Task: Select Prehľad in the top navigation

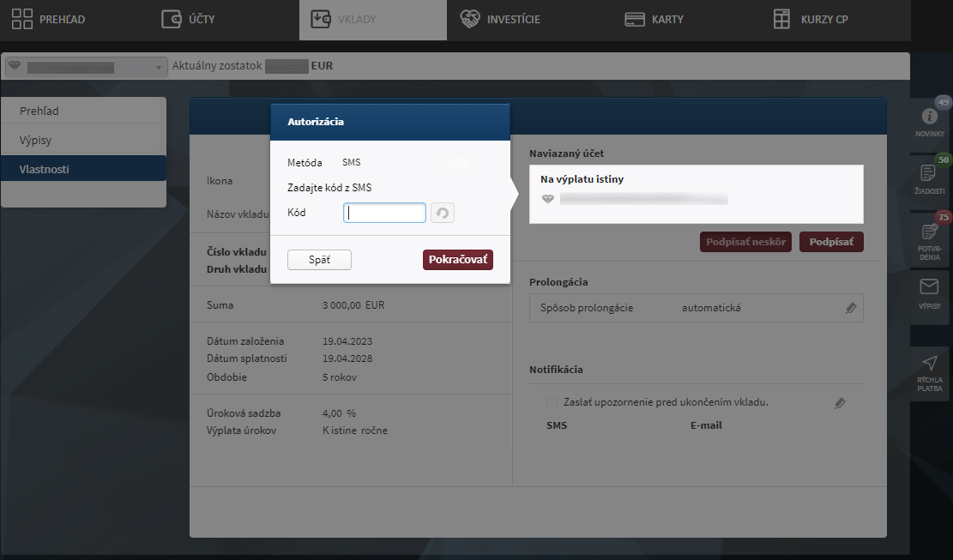Action: coord(49,19)
